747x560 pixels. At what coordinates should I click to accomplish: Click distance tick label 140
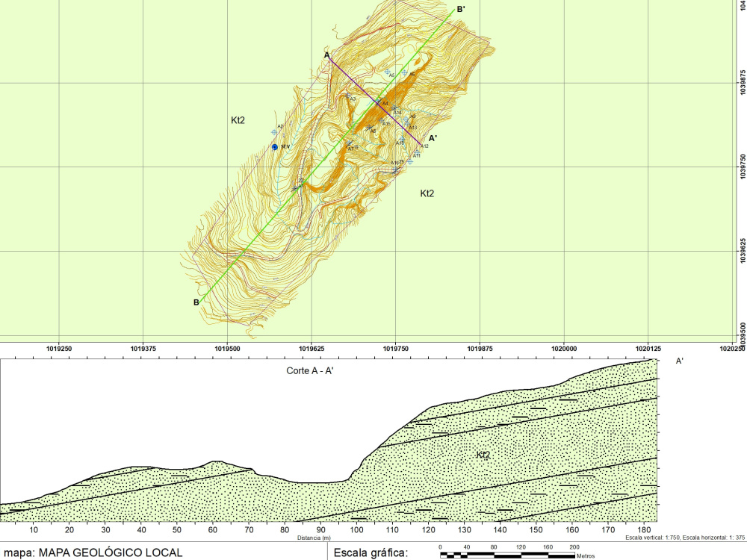pos(500,529)
